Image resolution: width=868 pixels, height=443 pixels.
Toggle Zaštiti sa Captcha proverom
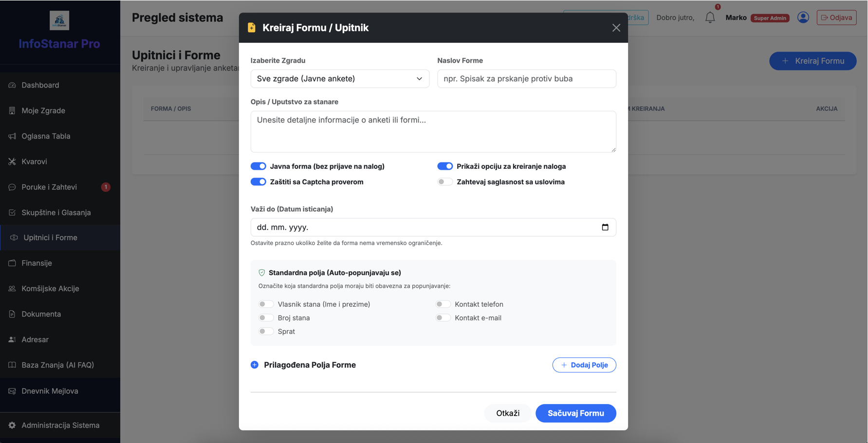[259, 182]
